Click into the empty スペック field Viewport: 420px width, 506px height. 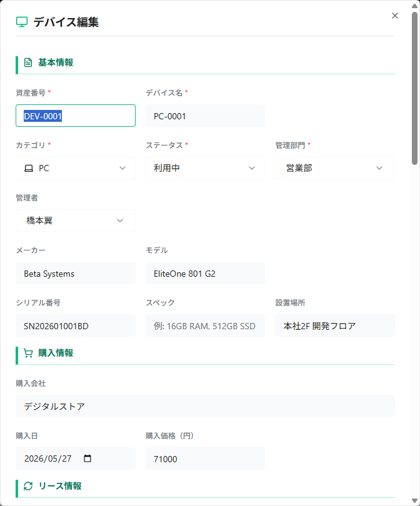pos(205,325)
